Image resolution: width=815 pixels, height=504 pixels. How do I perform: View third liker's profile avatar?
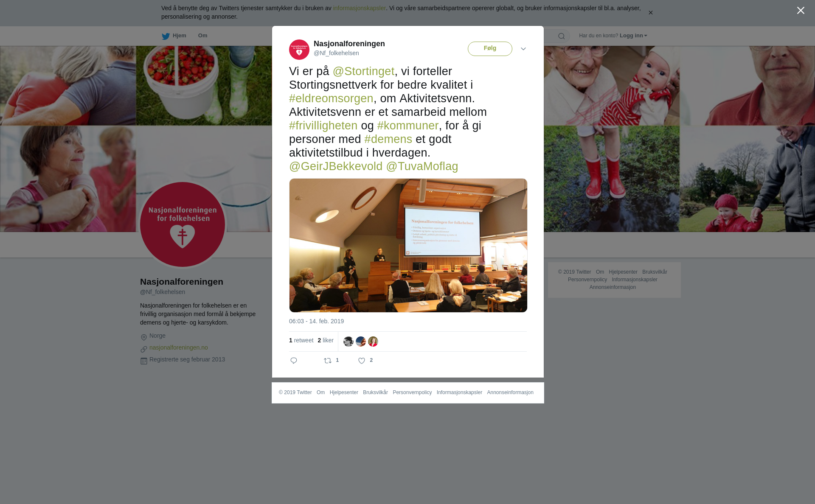click(373, 342)
